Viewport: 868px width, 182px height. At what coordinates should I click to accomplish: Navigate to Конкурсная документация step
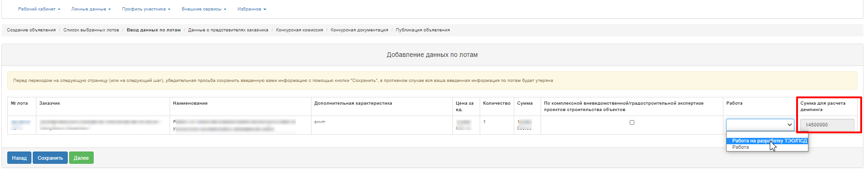pyautogui.click(x=359, y=30)
